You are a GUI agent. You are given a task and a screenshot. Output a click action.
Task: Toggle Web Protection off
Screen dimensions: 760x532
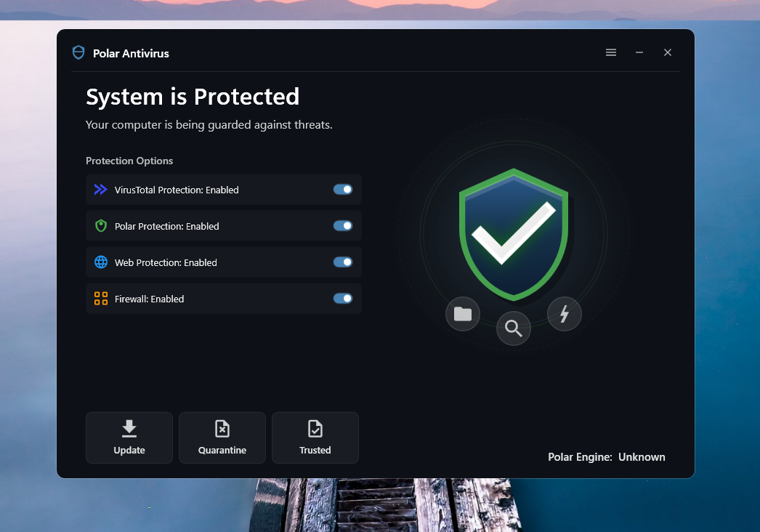(x=343, y=262)
